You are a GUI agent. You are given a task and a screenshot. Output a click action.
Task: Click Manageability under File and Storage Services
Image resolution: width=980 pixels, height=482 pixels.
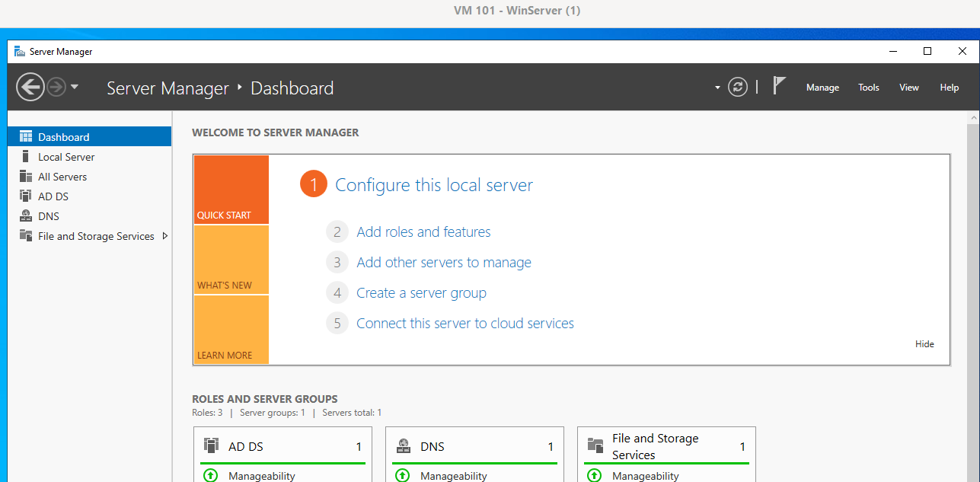tap(645, 476)
